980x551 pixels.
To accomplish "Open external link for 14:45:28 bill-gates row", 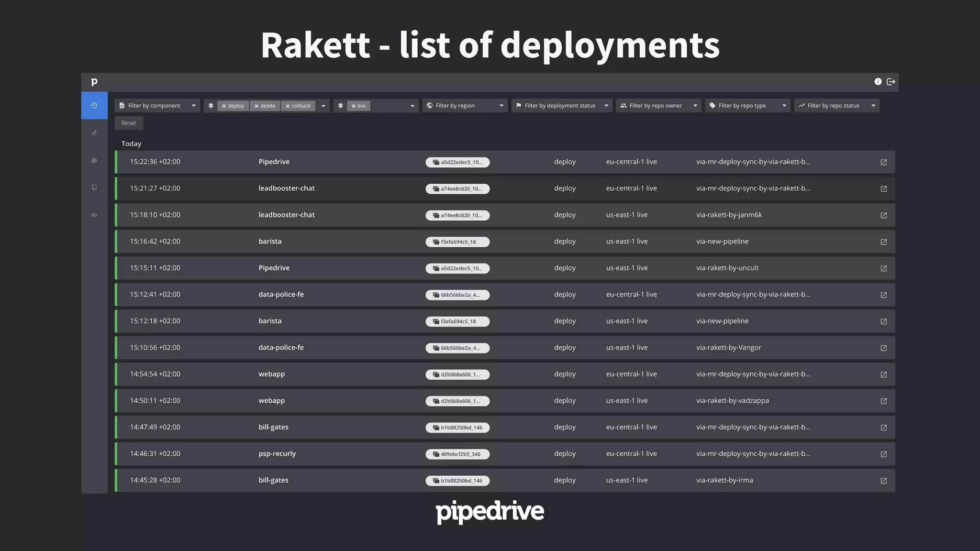I will (884, 481).
